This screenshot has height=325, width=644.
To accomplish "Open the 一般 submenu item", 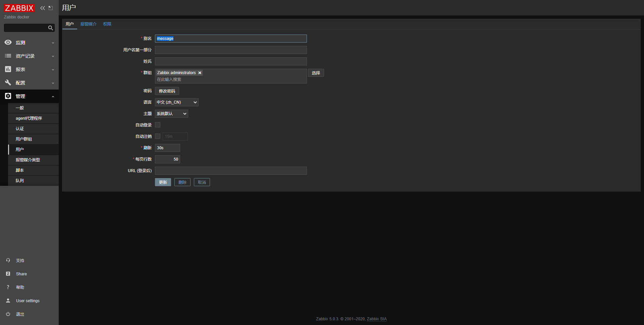I will coord(33,108).
